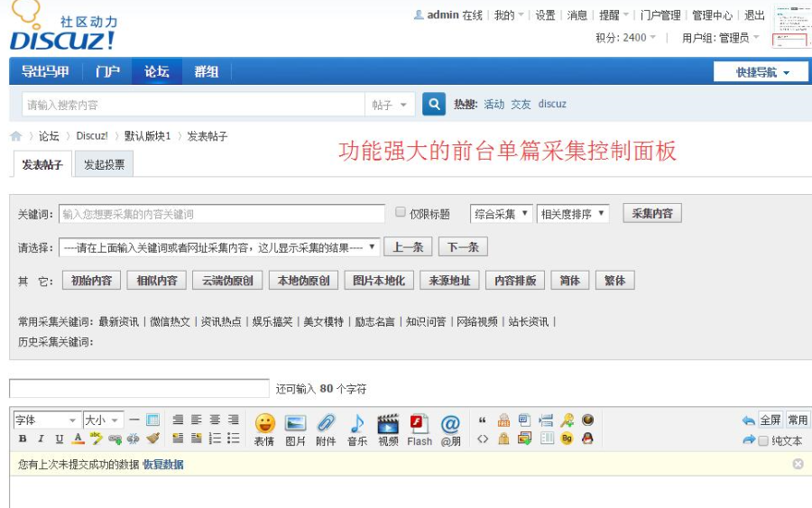
Task: Open the 群组 navigation tab
Action: (x=206, y=71)
